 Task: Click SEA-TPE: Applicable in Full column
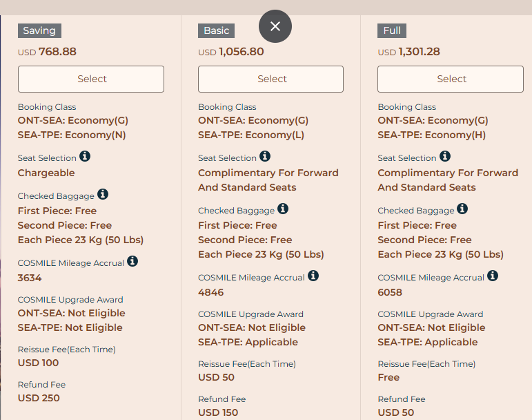[428, 342]
